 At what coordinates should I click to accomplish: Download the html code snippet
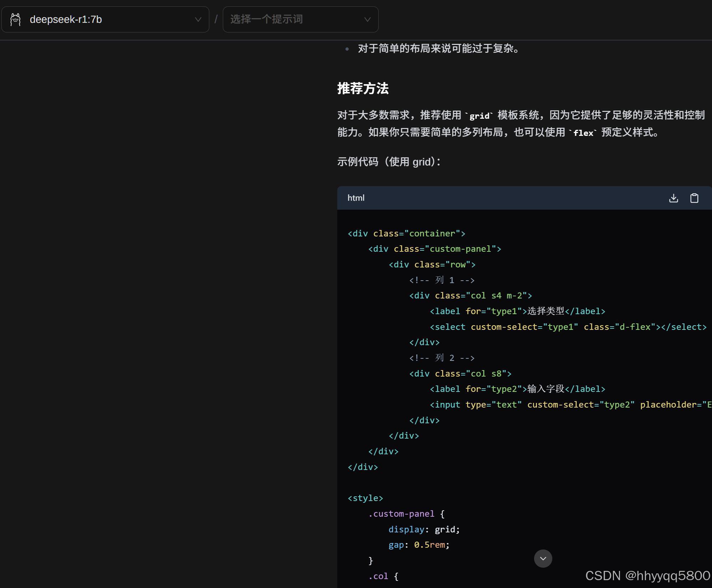tap(673, 198)
